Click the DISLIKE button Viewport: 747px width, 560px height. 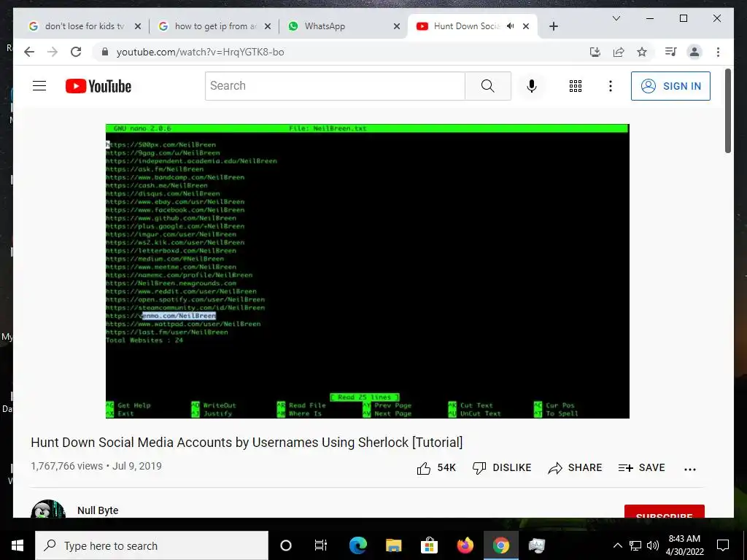(x=502, y=467)
